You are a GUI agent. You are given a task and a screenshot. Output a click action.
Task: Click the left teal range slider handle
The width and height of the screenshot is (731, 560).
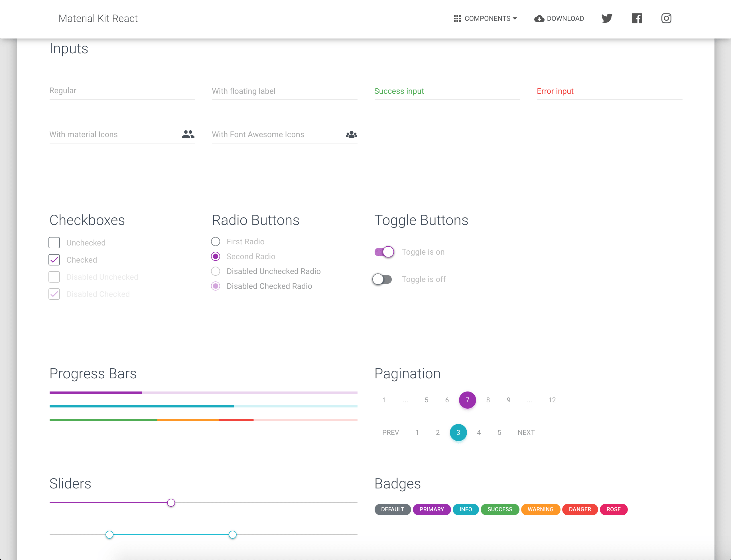pyautogui.click(x=109, y=535)
